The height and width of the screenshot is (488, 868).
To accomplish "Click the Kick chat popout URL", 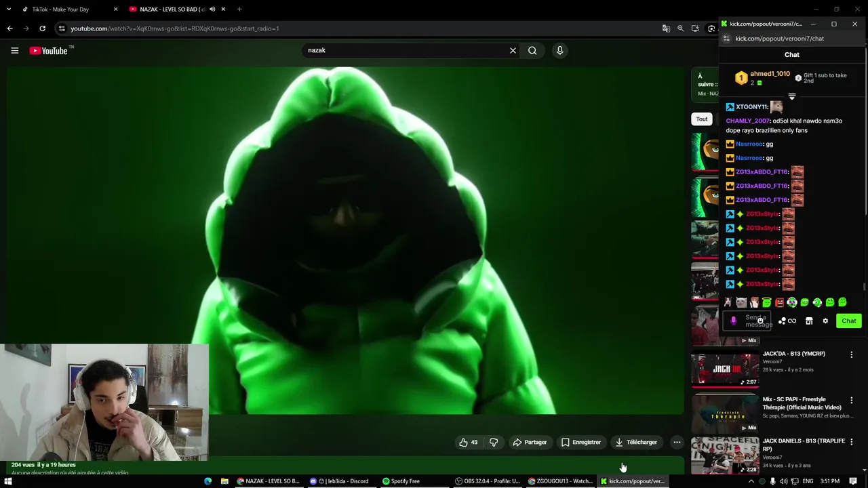I will pos(779,39).
